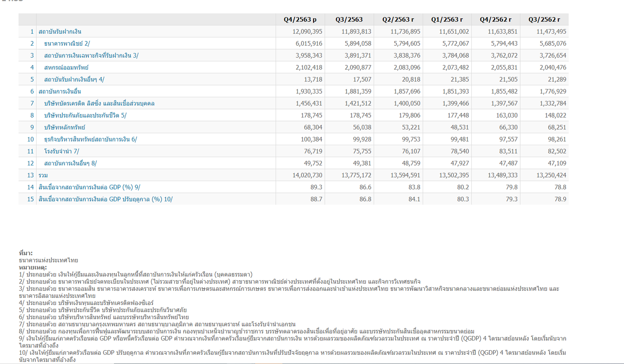Open the ธนาคารพาณิชย์ 2/ link
Screen dimensions: 624x364
click(67, 44)
